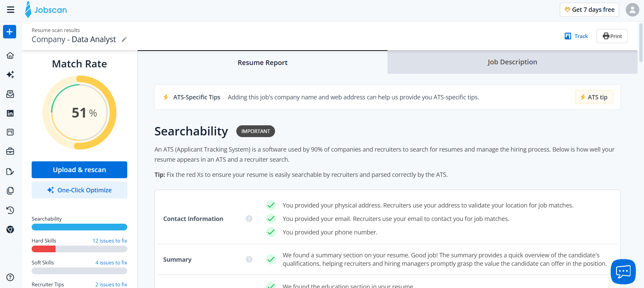Screen dimensions: 644x288
Task: Click the physical address check mark
Action: click(271, 205)
